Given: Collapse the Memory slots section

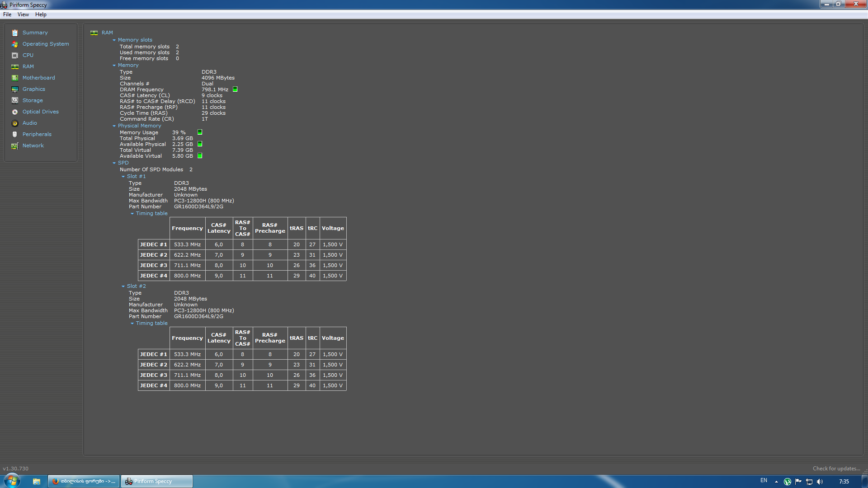Looking at the screenshot, I should coord(114,40).
